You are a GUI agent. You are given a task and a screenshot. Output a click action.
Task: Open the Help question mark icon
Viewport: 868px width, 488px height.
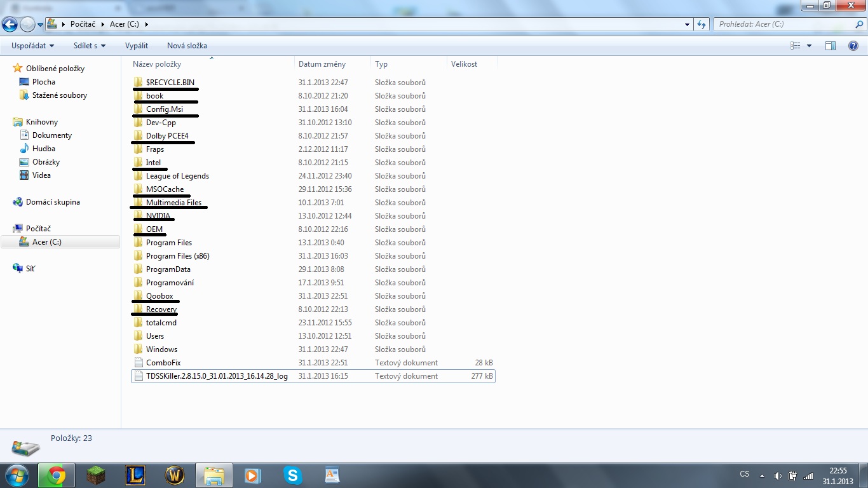(853, 46)
